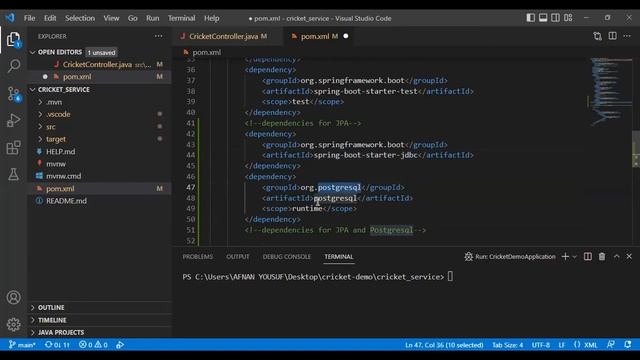Image resolution: width=640 pixels, height=360 pixels.
Task: Expand the target folder
Action: [x=56, y=139]
